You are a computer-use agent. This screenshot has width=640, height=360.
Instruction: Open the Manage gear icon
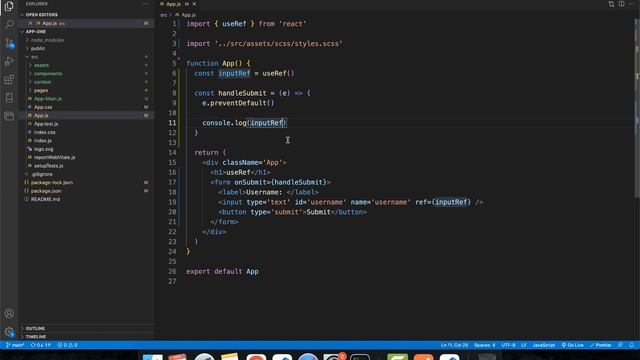pos(9,332)
